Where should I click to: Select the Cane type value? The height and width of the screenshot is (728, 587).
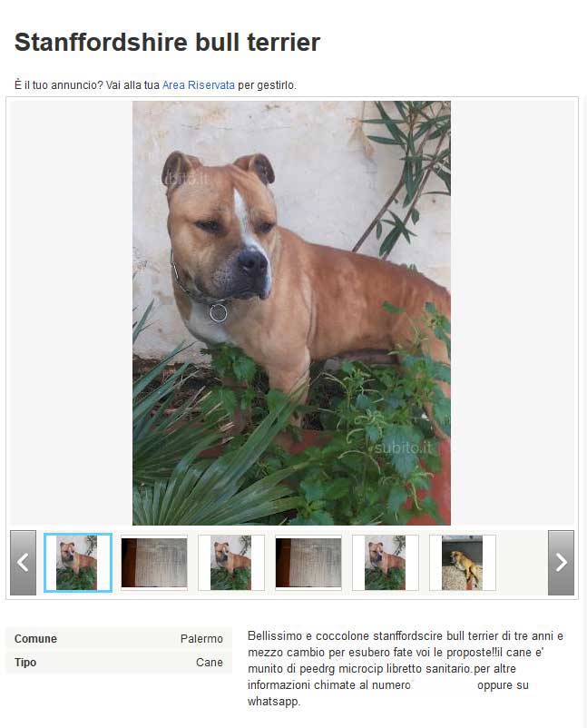click(210, 662)
